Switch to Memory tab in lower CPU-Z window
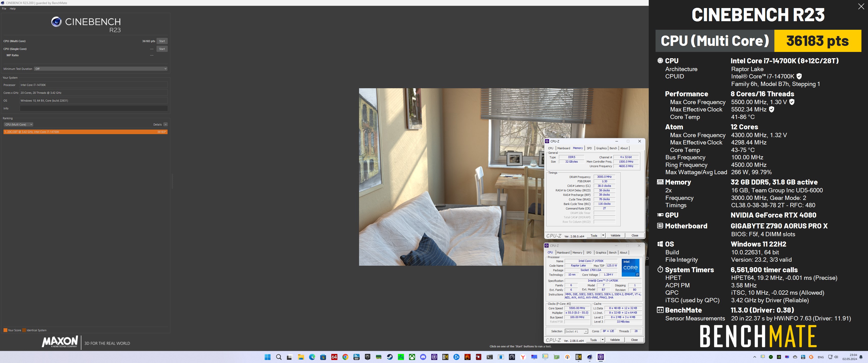The height and width of the screenshot is (363, 868). [577, 253]
